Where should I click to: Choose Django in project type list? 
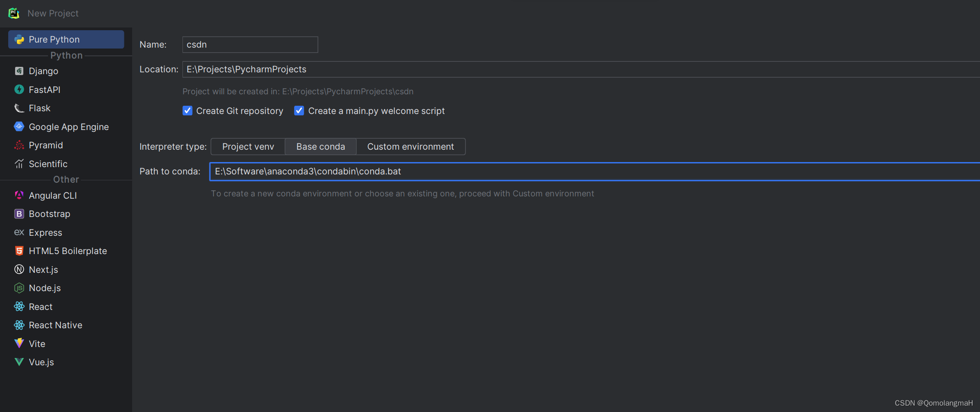[x=43, y=71]
